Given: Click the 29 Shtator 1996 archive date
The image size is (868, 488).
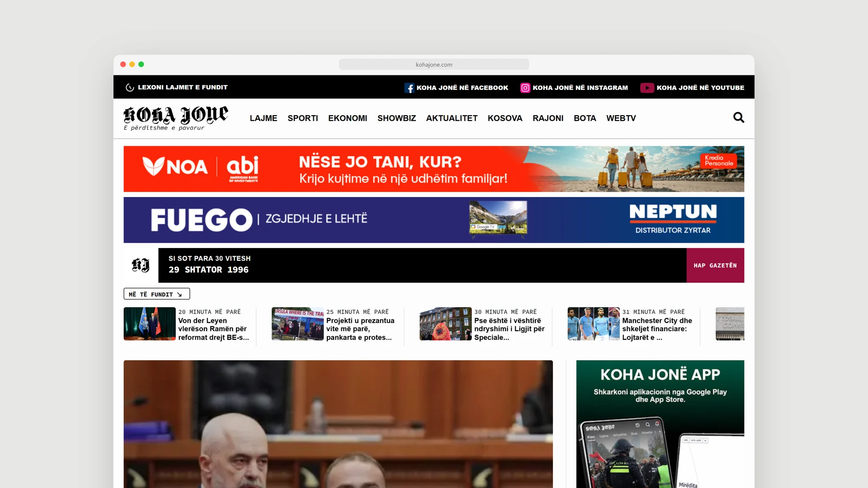Looking at the screenshot, I should coord(208,270).
